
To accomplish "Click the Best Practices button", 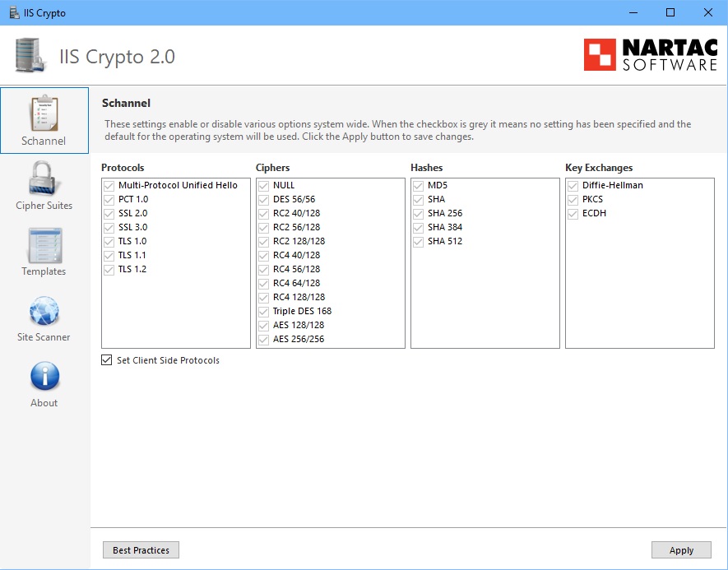I will (141, 550).
